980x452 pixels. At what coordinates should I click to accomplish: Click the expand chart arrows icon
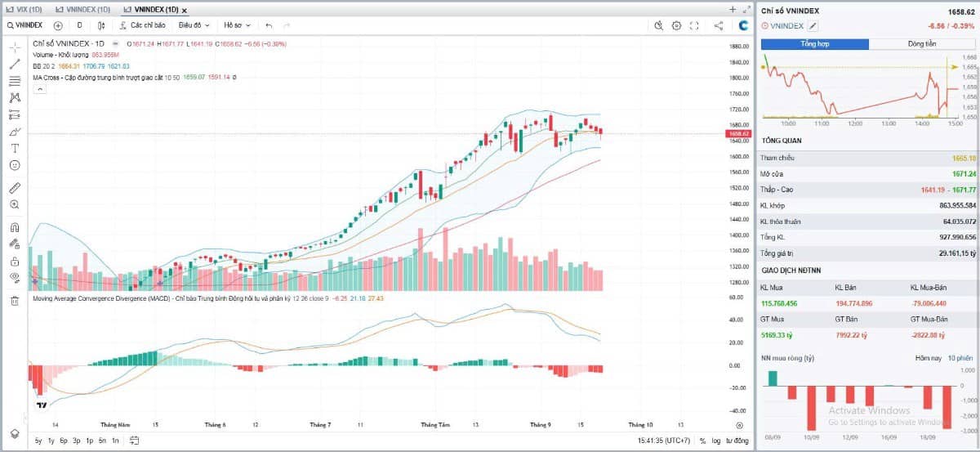click(746, 9)
